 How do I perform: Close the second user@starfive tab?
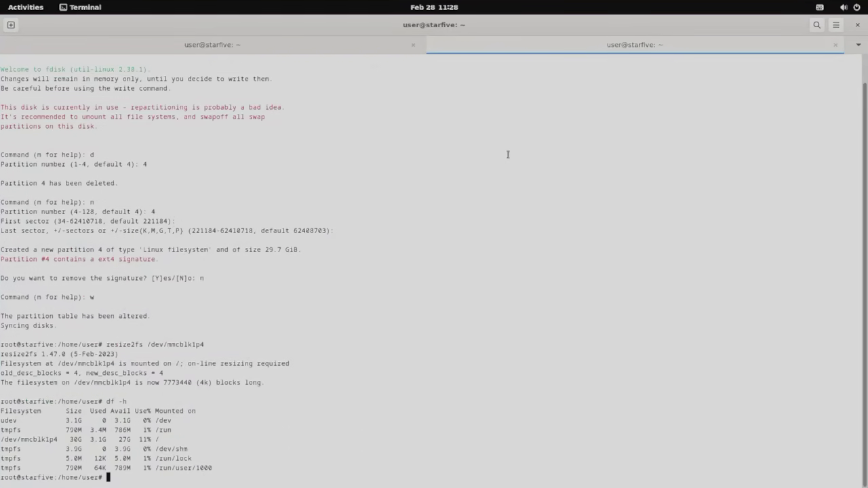point(835,45)
